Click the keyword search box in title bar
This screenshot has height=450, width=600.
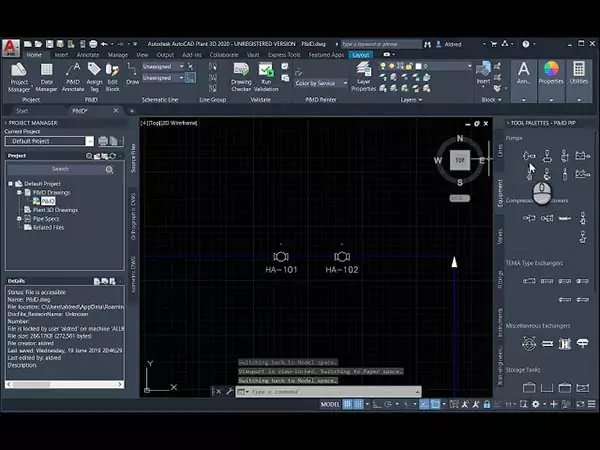[381, 44]
